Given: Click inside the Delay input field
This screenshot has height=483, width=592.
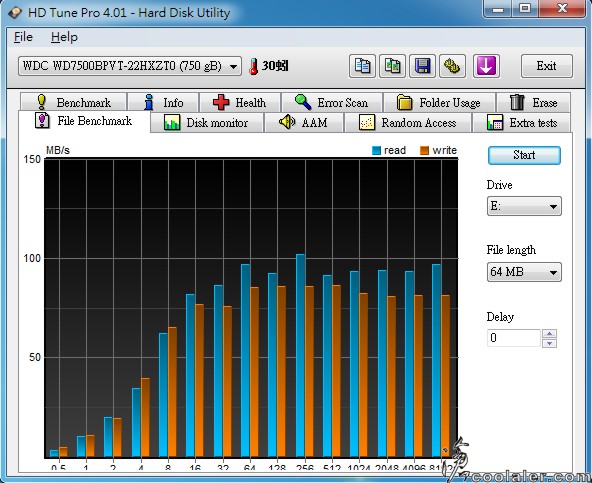Looking at the screenshot, I should tap(514, 338).
